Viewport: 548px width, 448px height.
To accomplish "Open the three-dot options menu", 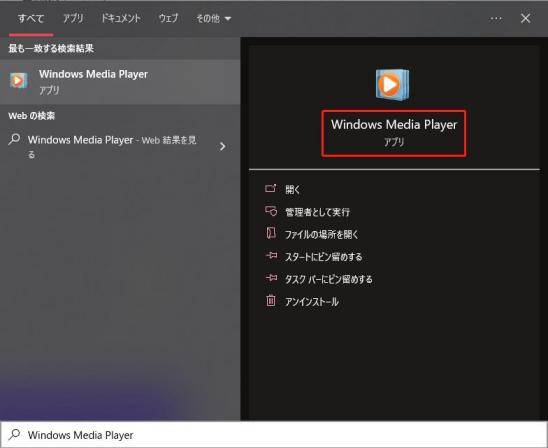I will click(496, 19).
